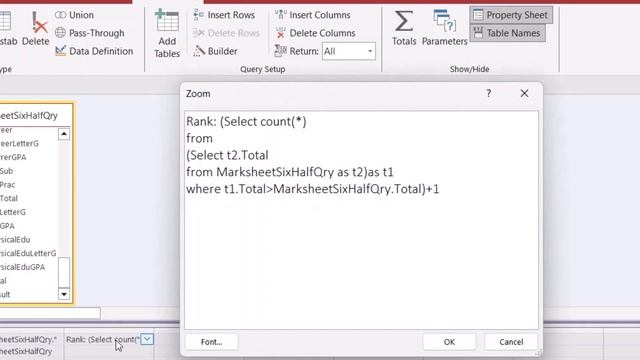
Task: Click the Add Tables icon
Action: tap(167, 34)
